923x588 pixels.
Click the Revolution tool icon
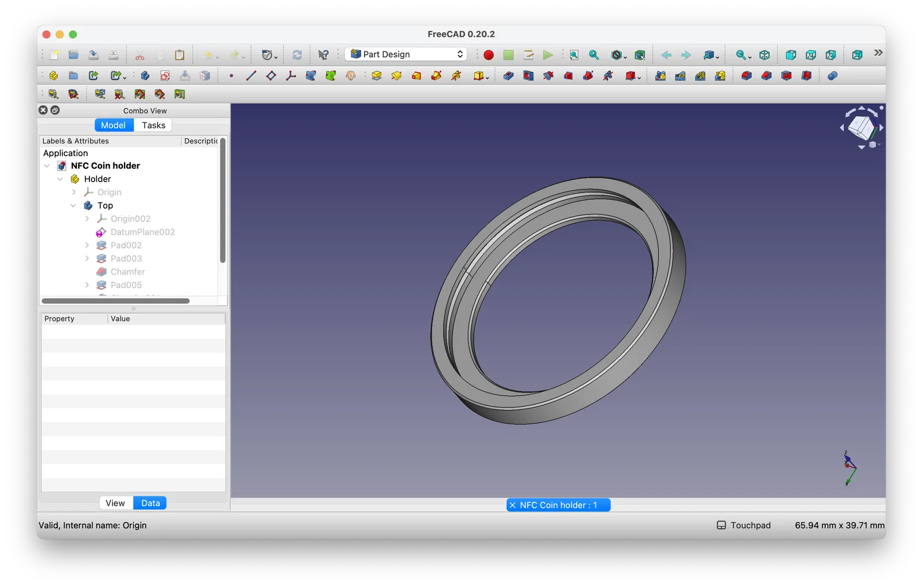[396, 76]
